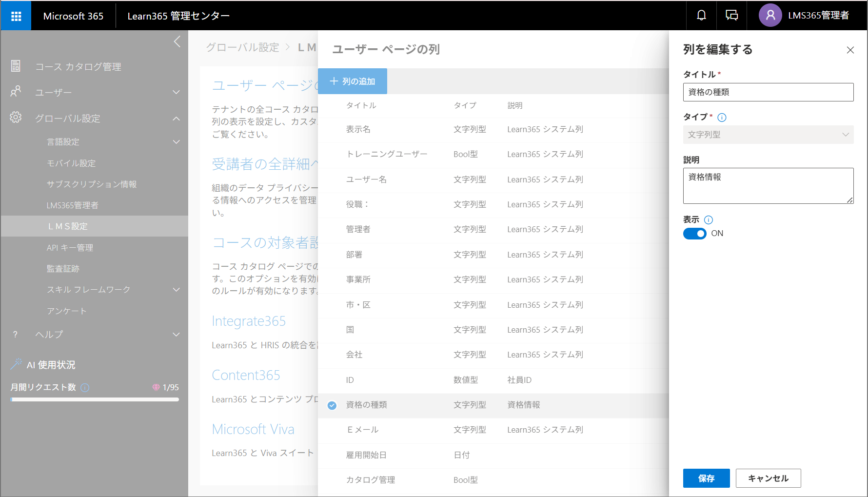Expand the 言語設定 submenu chevron
This screenshot has width=868, height=497.
(177, 142)
